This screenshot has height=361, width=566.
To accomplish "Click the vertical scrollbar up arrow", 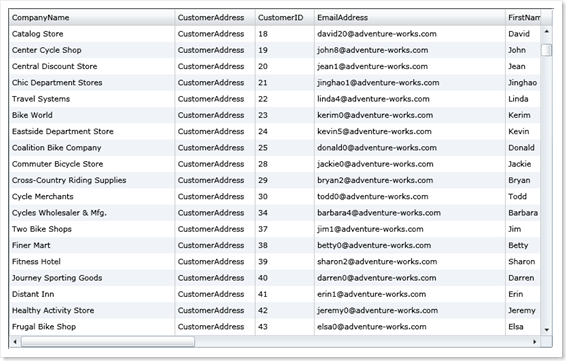I will [x=547, y=31].
